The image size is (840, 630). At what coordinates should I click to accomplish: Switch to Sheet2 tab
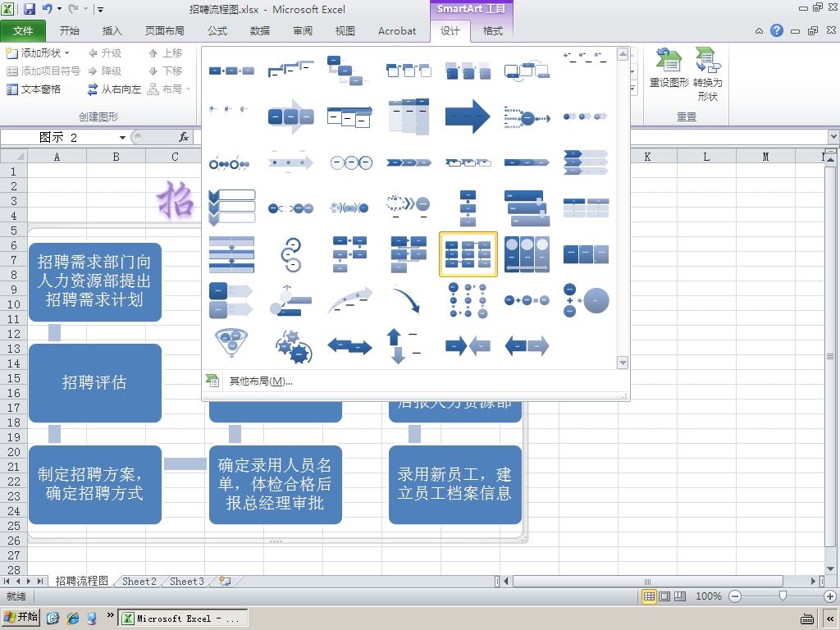[139, 581]
